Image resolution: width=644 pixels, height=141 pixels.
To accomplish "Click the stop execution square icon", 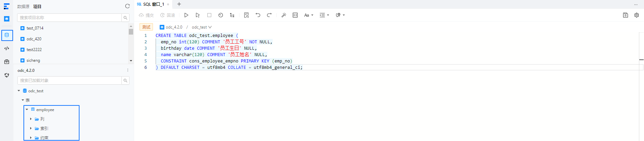I will click(x=209, y=15).
